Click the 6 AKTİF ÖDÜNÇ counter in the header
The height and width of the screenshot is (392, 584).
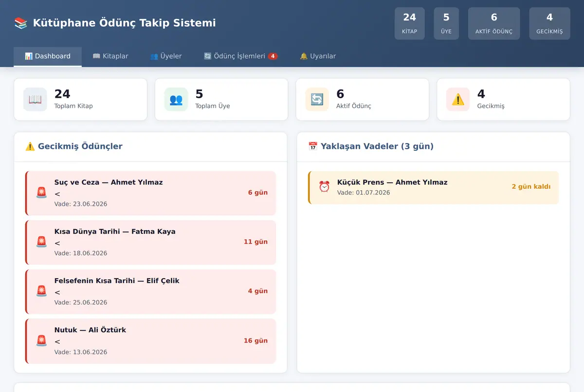(x=494, y=23)
